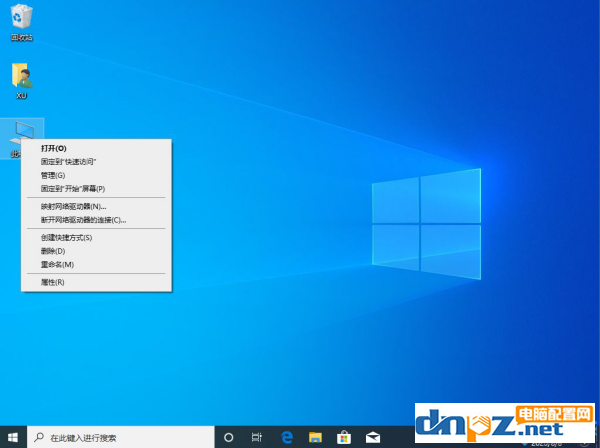Choose 固定到"快速访问" menu entry

[x=96, y=162]
